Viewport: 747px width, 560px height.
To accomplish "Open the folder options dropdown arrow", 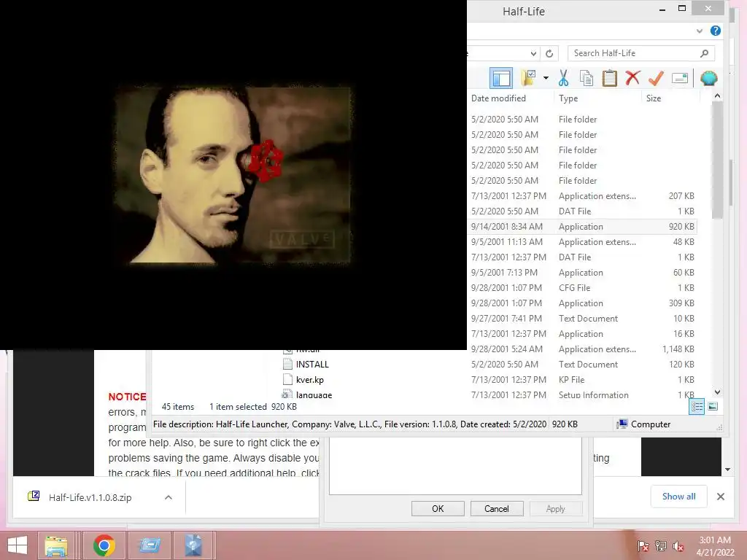I will [546, 78].
